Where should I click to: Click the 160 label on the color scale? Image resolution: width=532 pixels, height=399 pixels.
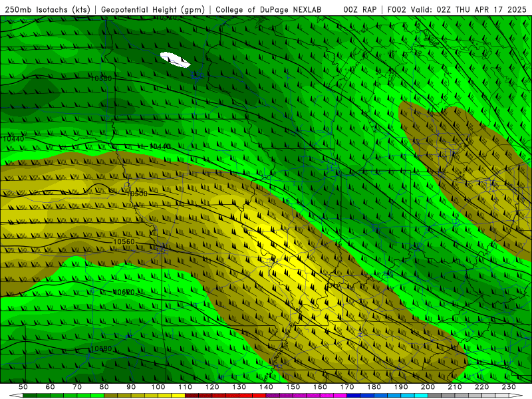[x=321, y=387]
